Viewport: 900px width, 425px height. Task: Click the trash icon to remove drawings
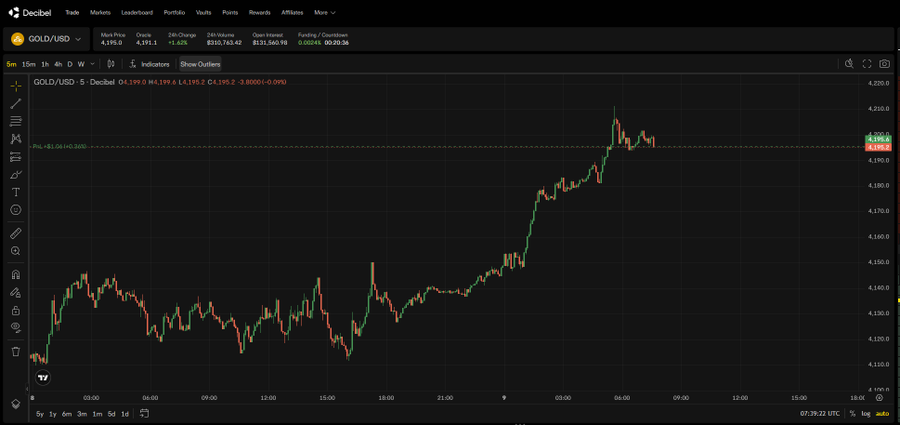15,351
